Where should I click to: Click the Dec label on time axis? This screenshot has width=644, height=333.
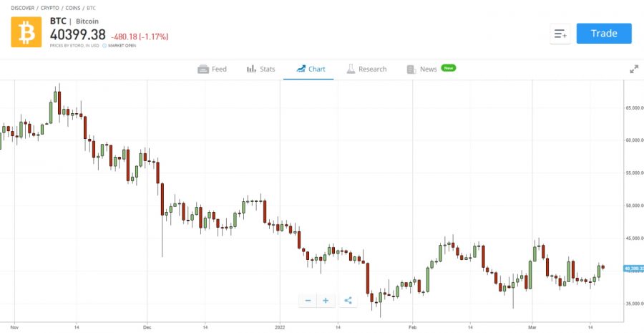point(147,325)
